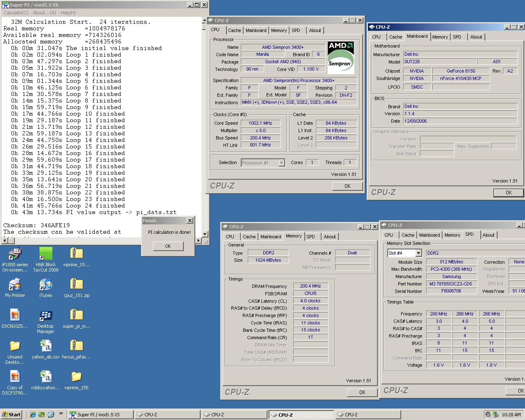Click OK in the CPU-Z Mainboard window
This screenshot has width=525, height=420.
(509, 193)
